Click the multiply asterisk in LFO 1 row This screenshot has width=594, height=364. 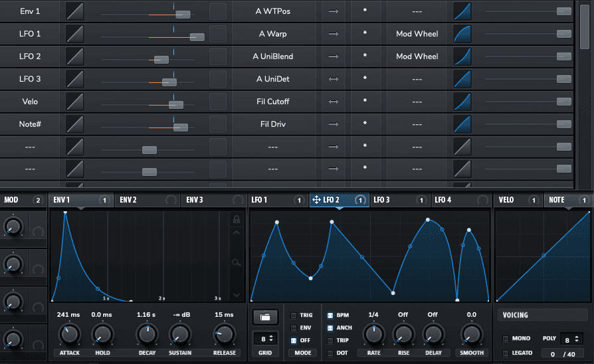(365, 33)
